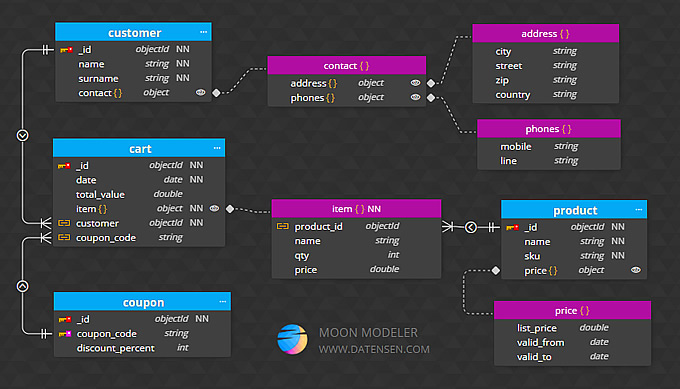This screenshot has height=389, width=680.
Task: Select the cart table header
Action: [139, 148]
